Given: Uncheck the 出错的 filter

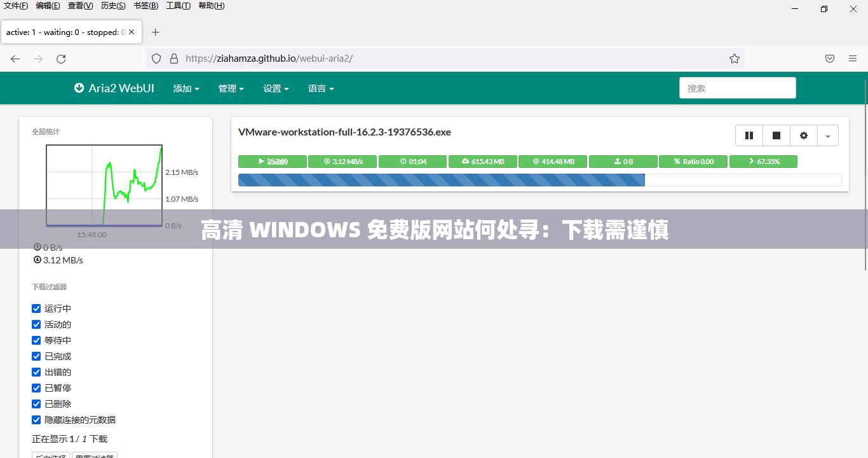Looking at the screenshot, I should (36, 372).
